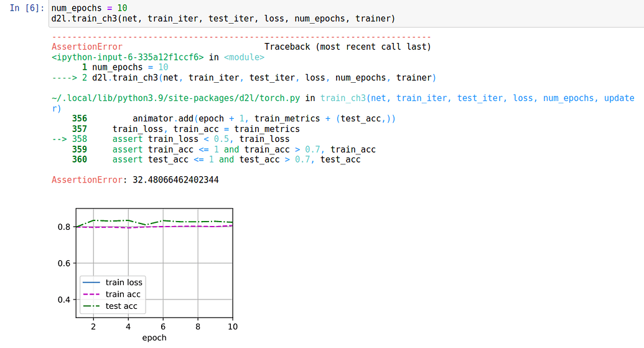This screenshot has height=348, width=644.
Task: Click the error value 32.48066462402344
Action: (175, 180)
